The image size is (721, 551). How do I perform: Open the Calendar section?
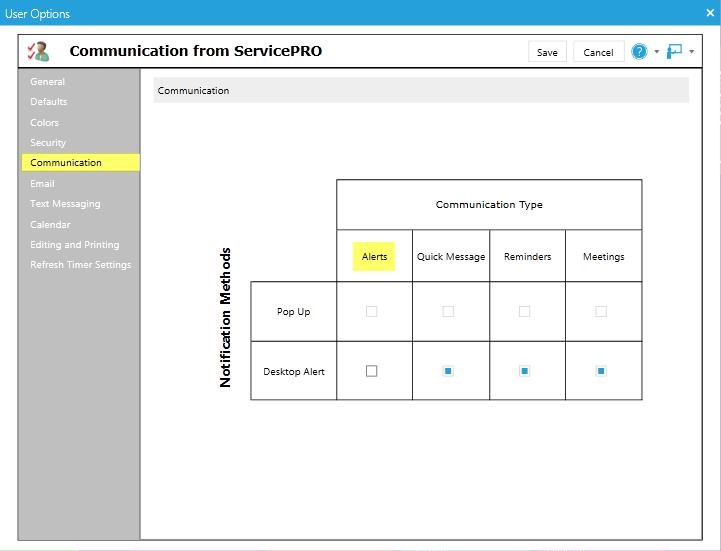[x=50, y=224]
